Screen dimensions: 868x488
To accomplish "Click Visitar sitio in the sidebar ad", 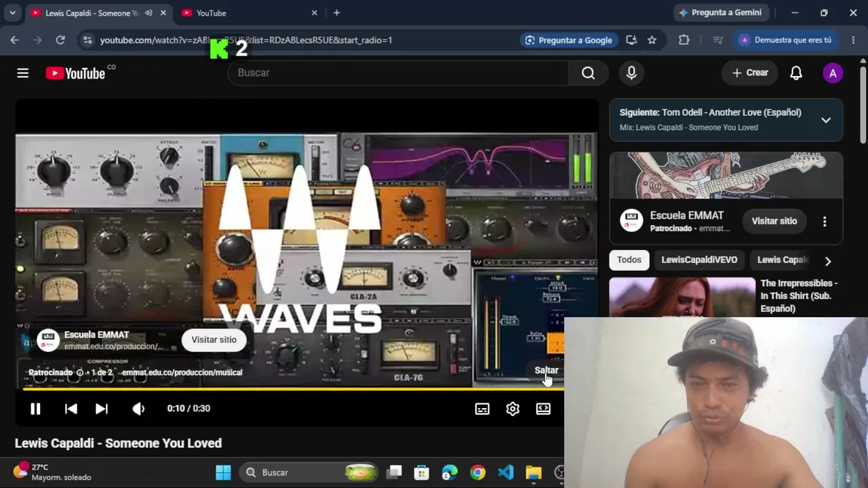I will pos(774,221).
